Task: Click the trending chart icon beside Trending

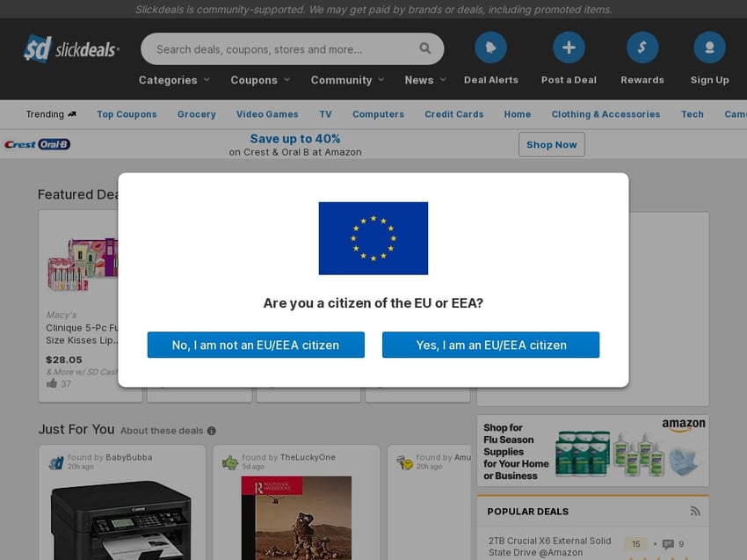Action: [72, 113]
